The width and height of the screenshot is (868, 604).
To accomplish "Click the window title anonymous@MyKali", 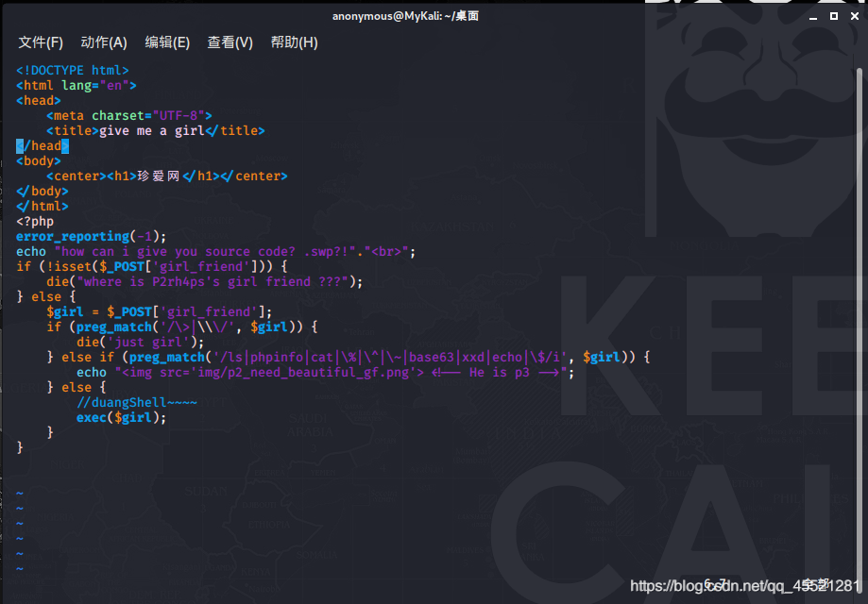I will point(405,16).
